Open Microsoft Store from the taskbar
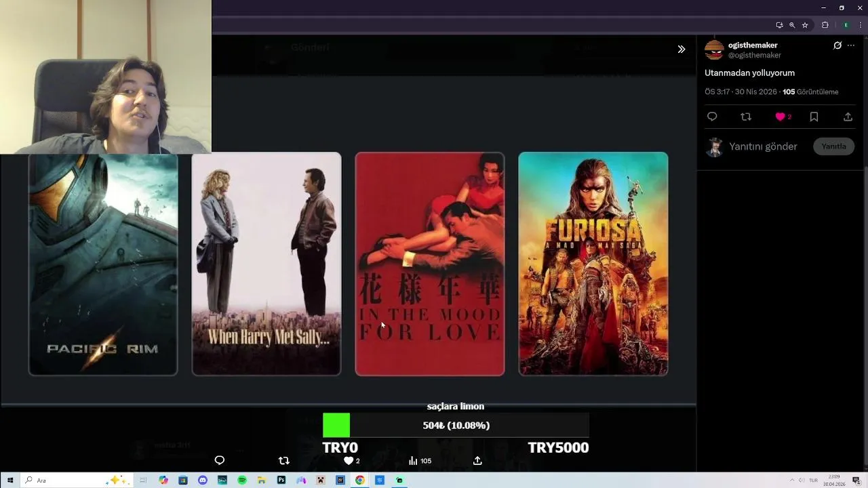This screenshot has height=488, width=868. (x=183, y=481)
